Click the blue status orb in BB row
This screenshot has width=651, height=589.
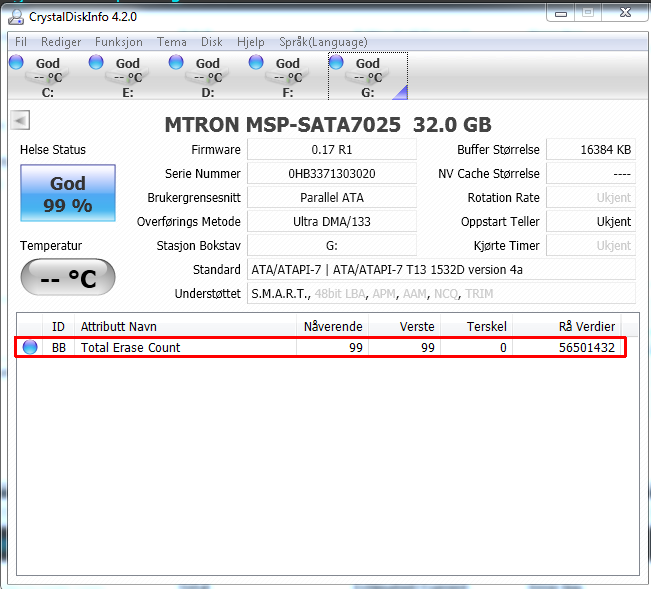pyautogui.click(x=30, y=347)
